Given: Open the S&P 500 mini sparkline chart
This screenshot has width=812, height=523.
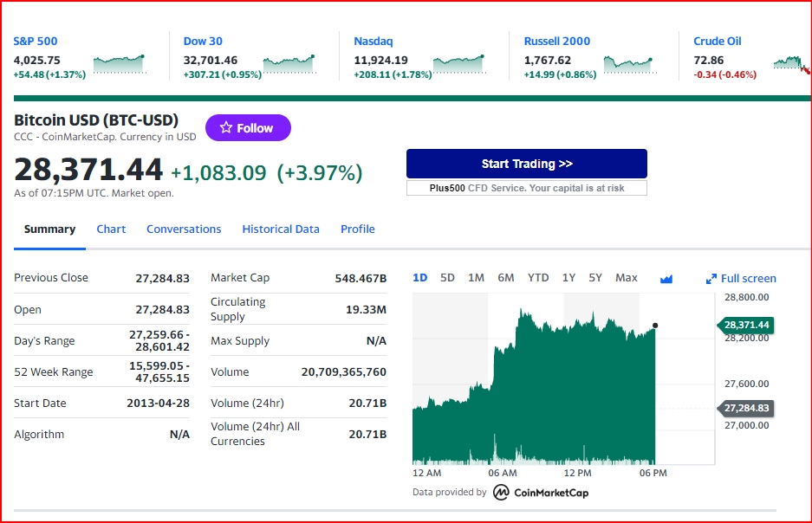Looking at the screenshot, I should [120, 64].
